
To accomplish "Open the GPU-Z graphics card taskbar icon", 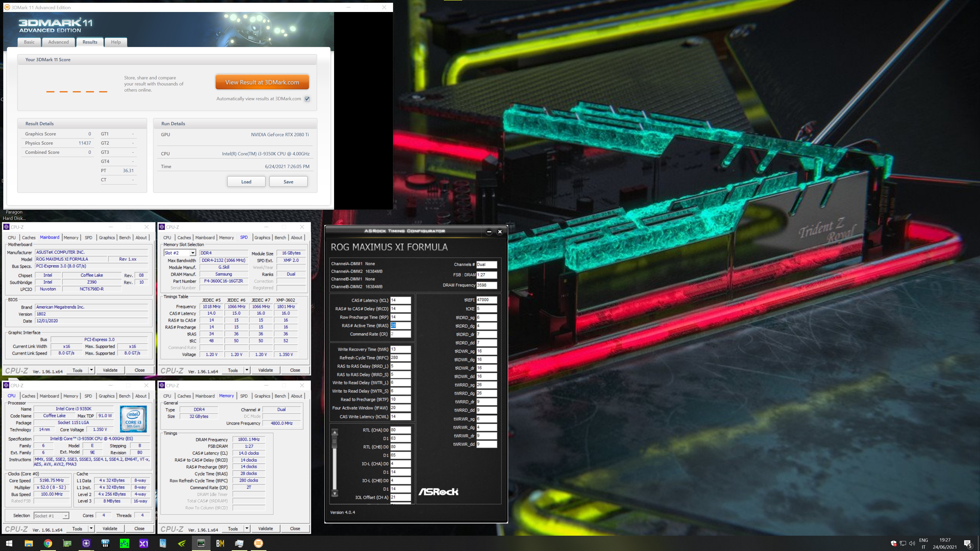I will click(x=67, y=543).
